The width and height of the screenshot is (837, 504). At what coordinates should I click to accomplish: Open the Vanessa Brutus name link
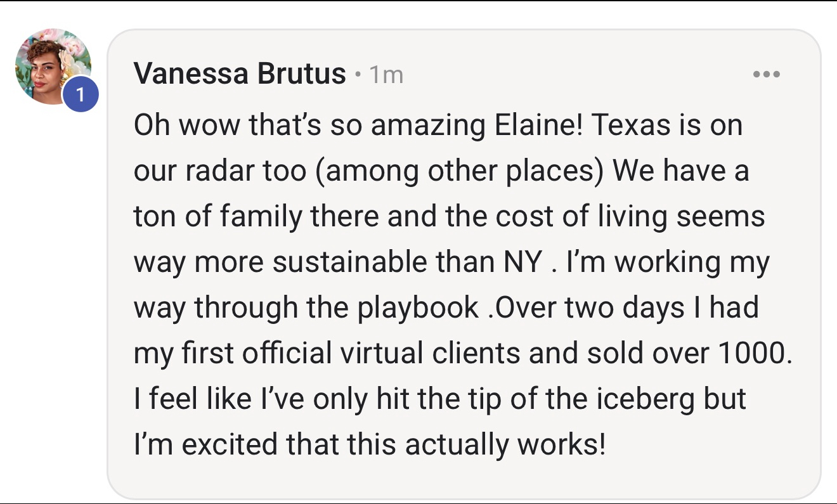[240, 75]
